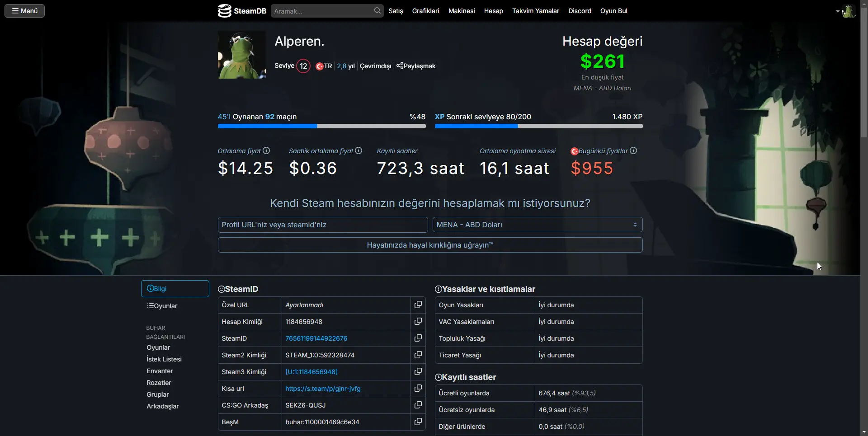868x436 pixels.
Task: Open the Discord menu item
Action: (x=580, y=11)
